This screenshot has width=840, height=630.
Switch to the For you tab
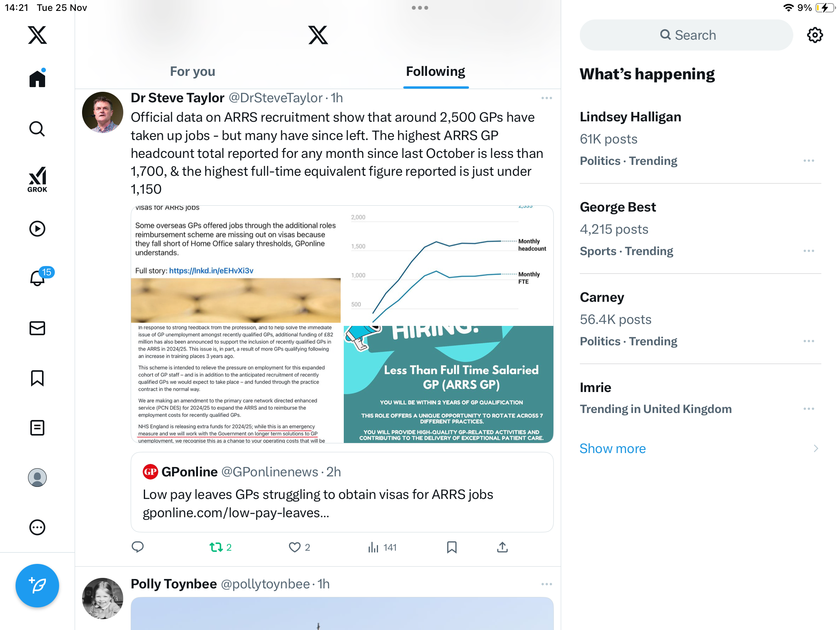192,72
